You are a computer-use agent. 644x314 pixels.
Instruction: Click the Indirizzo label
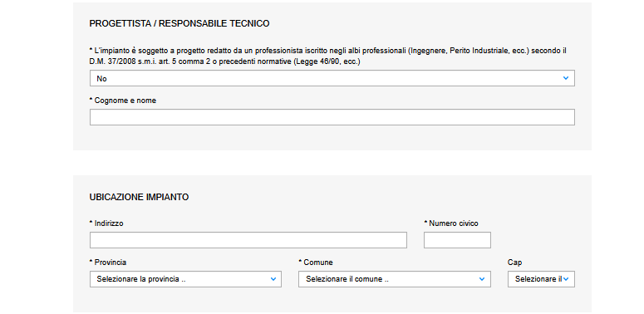click(x=106, y=223)
